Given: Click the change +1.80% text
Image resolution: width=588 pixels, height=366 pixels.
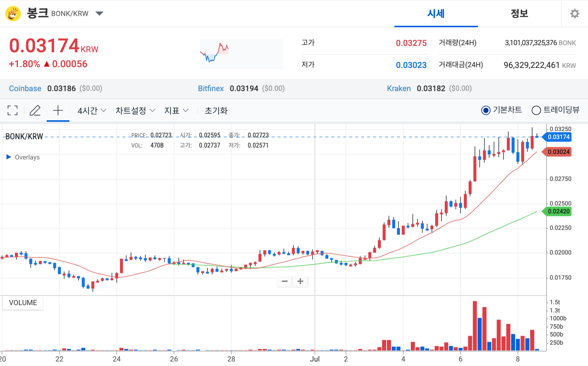Looking at the screenshot, I should [24, 64].
